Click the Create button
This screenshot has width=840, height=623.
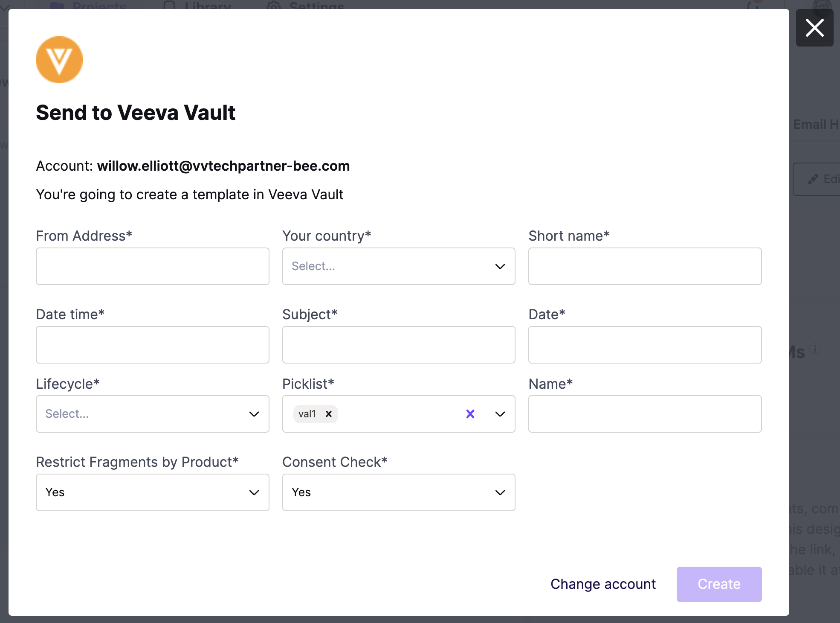(x=719, y=584)
